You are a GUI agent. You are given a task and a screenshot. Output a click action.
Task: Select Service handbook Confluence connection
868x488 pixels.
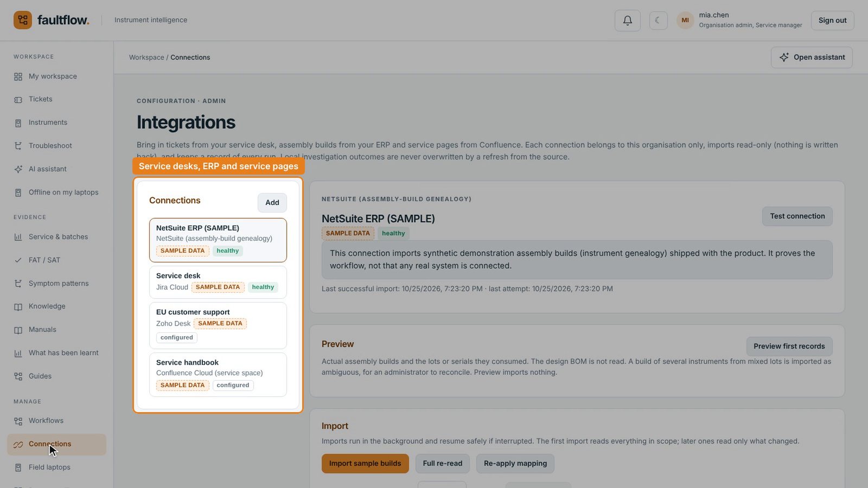click(218, 375)
